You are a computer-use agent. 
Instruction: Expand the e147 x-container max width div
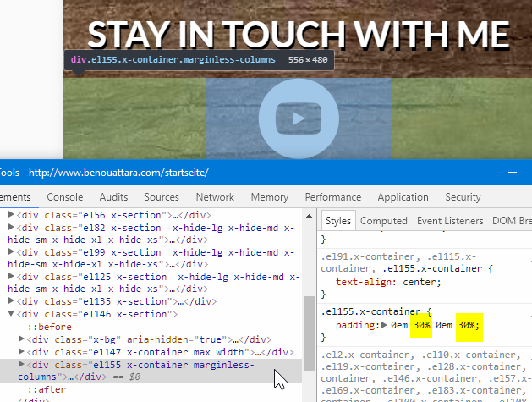coord(21,352)
